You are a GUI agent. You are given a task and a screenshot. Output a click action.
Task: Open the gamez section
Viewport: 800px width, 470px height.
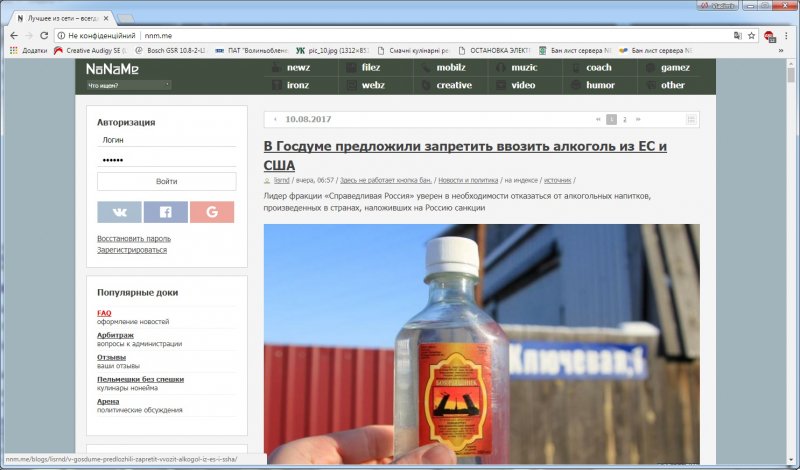pyautogui.click(x=675, y=67)
